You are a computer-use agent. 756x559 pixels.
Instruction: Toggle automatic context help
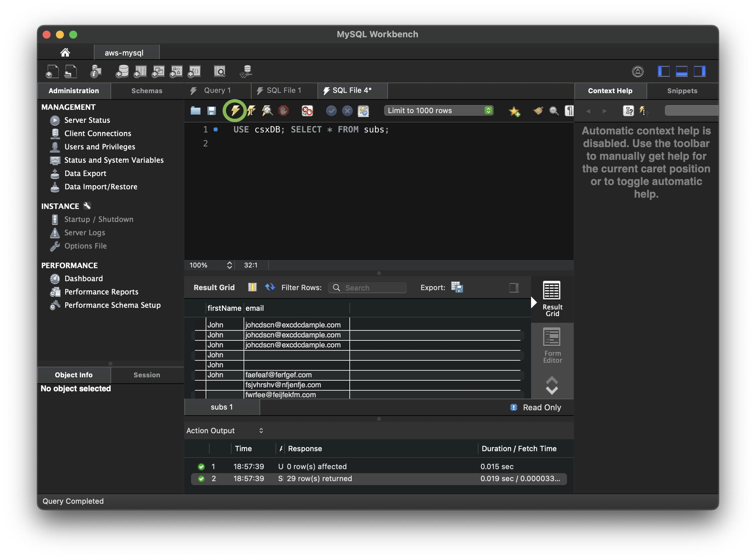click(x=643, y=111)
